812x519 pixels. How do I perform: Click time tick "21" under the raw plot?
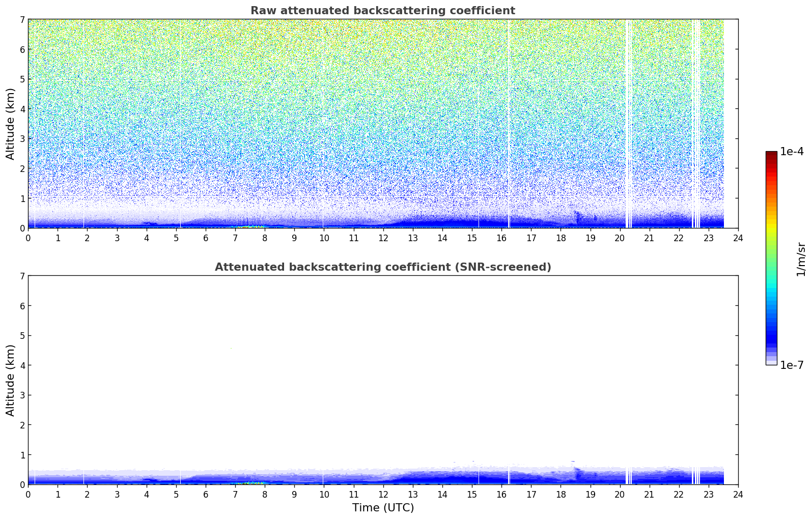[650, 238]
